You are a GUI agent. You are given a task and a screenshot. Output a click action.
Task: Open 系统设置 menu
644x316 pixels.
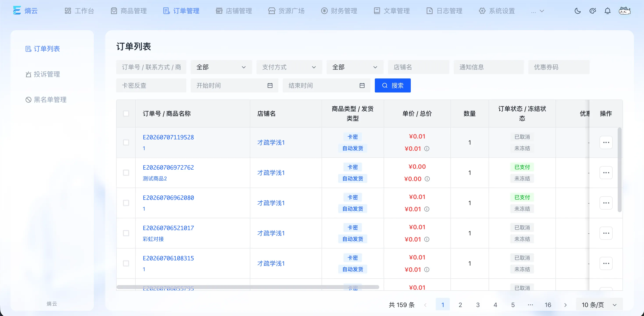pyautogui.click(x=497, y=11)
